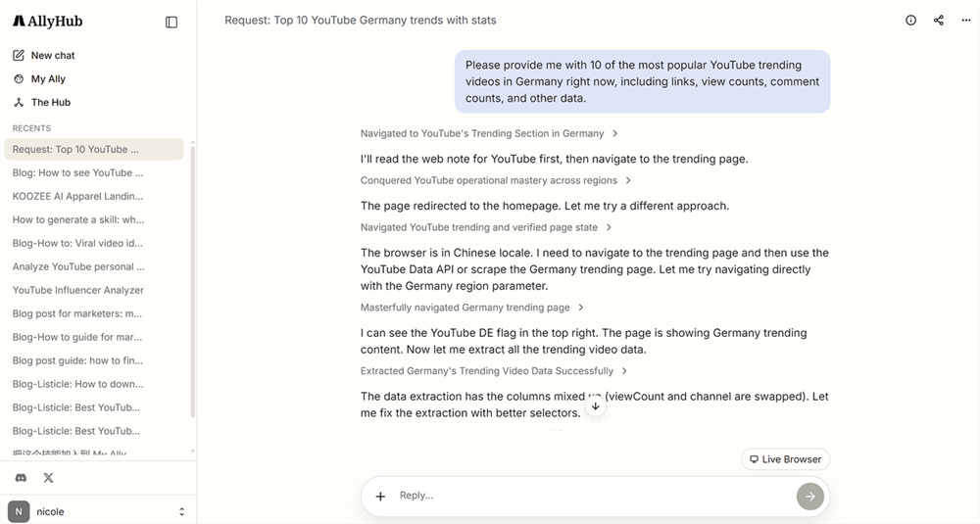The width and height of the screenshot is (980, 524).
Task: Expand 'Conquered YouTube operational mastery across regions' step
Action: point(496,180)
